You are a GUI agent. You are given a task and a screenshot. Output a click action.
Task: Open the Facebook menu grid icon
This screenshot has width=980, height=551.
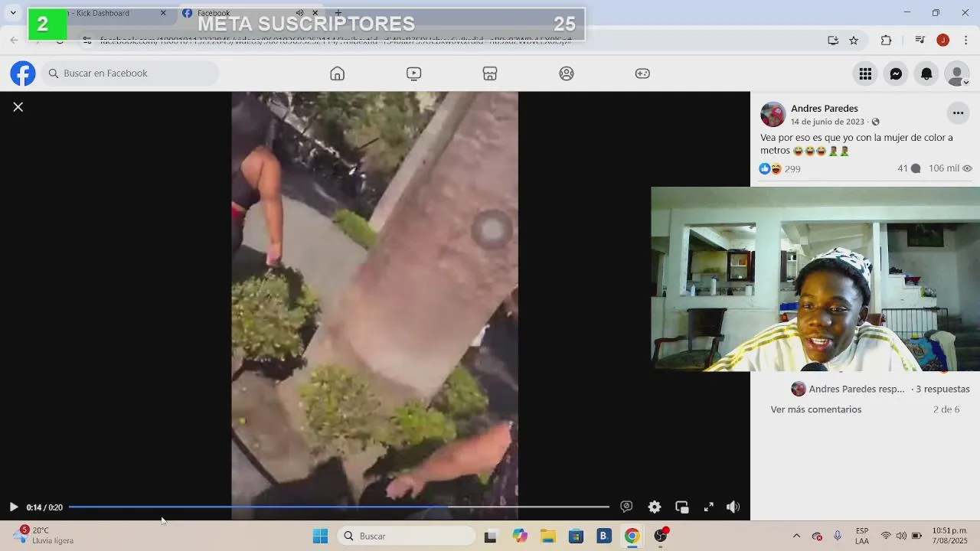[x=865, y=73]
